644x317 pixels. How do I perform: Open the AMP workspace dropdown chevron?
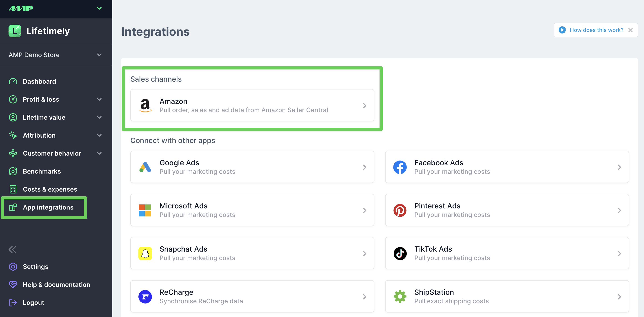coord(99,8)
